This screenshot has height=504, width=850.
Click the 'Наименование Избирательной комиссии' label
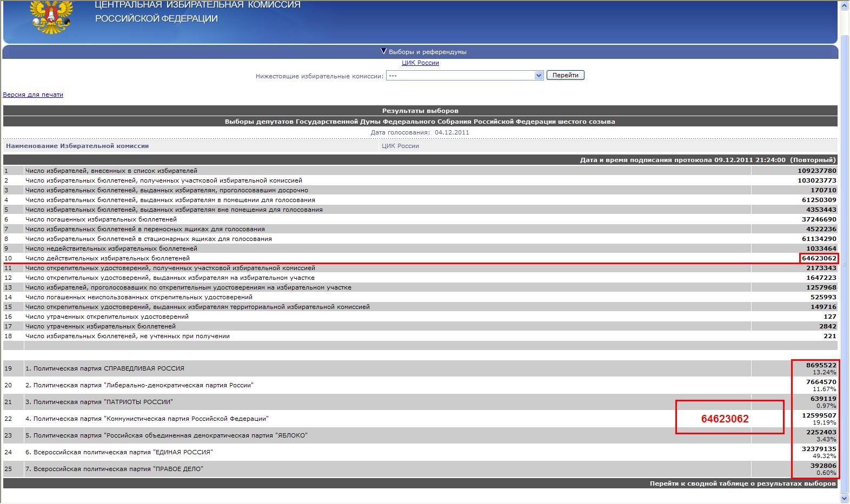77,146
